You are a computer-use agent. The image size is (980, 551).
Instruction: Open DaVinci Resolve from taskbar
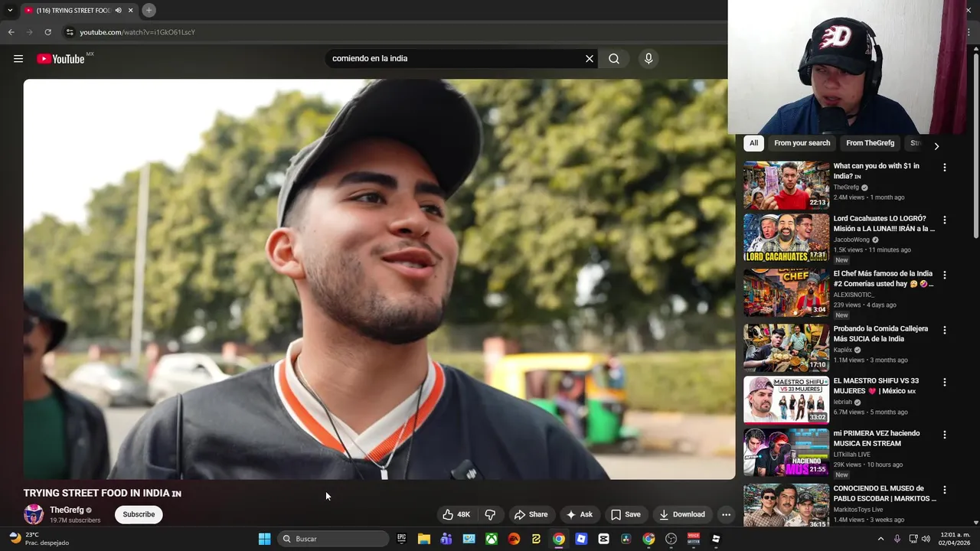click(x=626, y=539)
